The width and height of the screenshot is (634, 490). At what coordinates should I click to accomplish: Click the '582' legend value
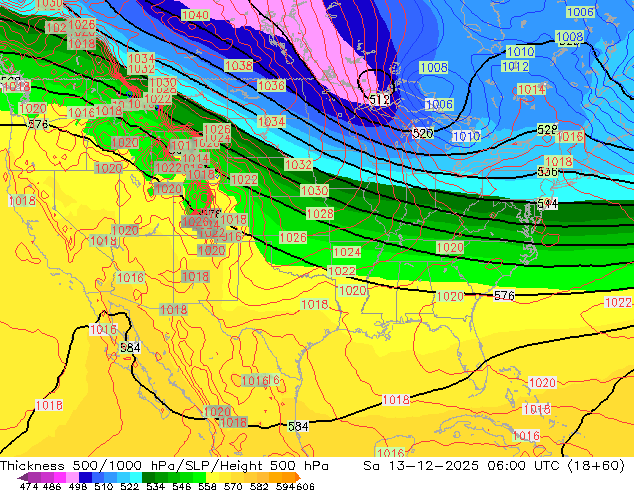point(259,486)
